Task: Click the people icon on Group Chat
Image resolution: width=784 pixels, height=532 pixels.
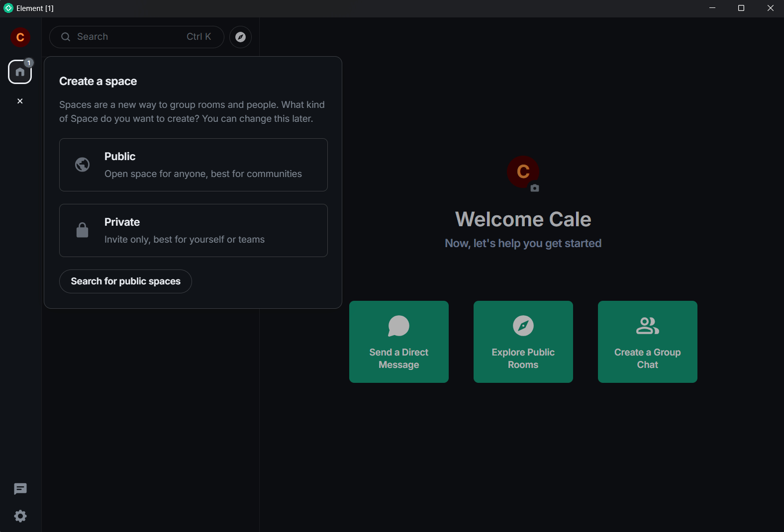Action: [648, 326]
